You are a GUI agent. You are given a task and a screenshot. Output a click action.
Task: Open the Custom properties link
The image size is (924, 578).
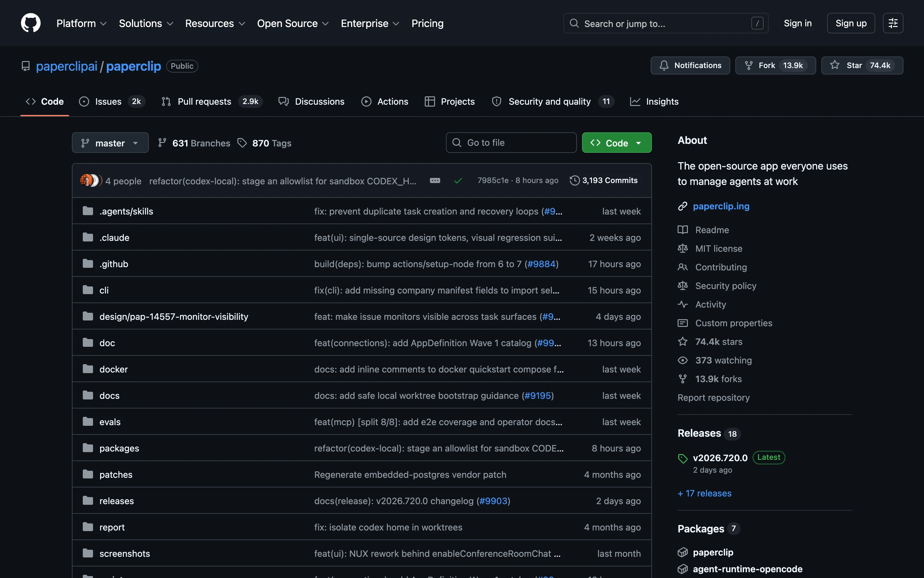733,323
